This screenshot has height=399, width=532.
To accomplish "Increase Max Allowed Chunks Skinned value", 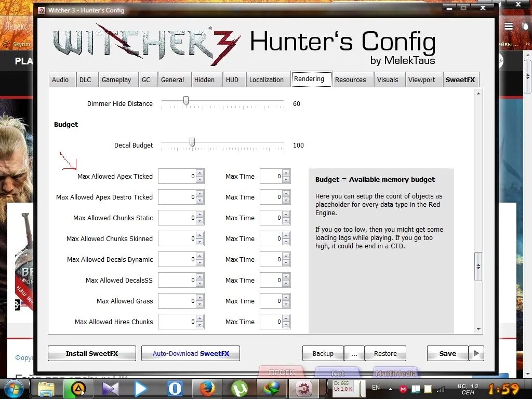I will [200, 235].
